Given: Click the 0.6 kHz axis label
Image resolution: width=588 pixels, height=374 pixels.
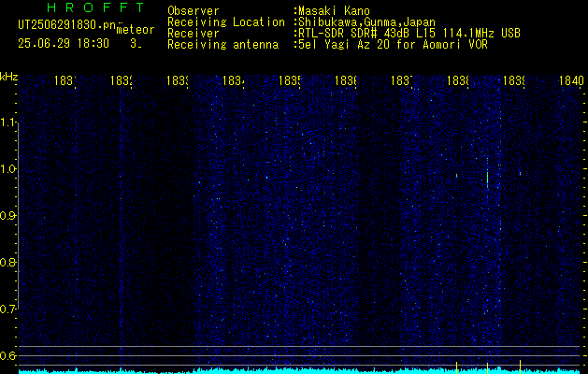Looking at the screenshot, I should click(7, 355).
